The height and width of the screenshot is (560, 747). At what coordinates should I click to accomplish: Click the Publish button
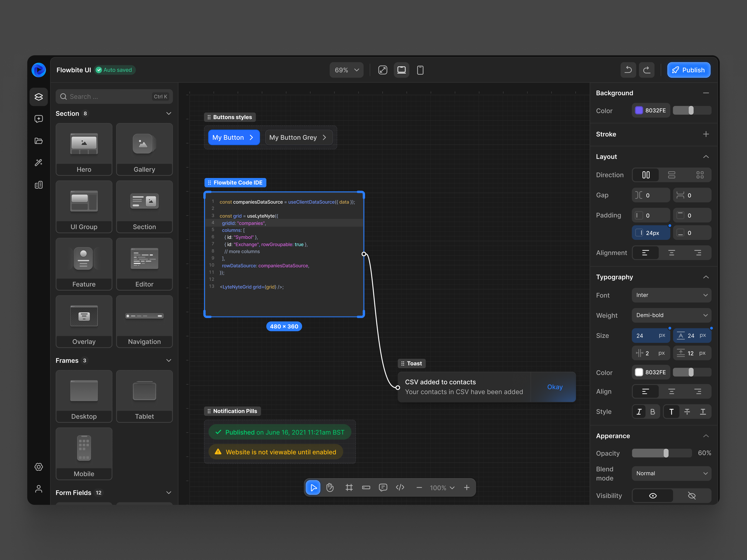689,70
